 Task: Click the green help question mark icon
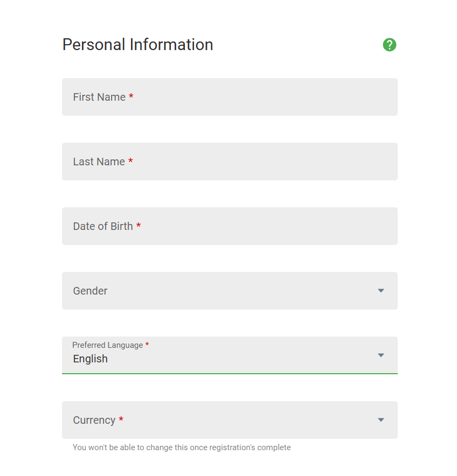point(390,45)
